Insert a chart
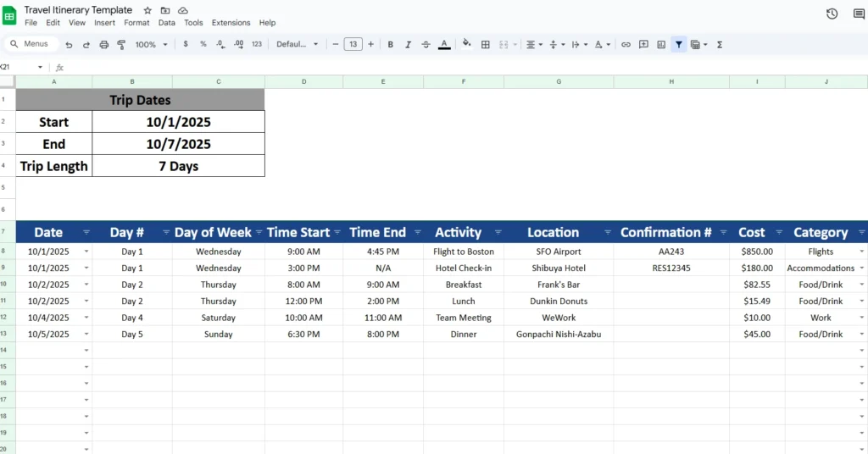This screenshot has height=454, width=868. [661, 45]
